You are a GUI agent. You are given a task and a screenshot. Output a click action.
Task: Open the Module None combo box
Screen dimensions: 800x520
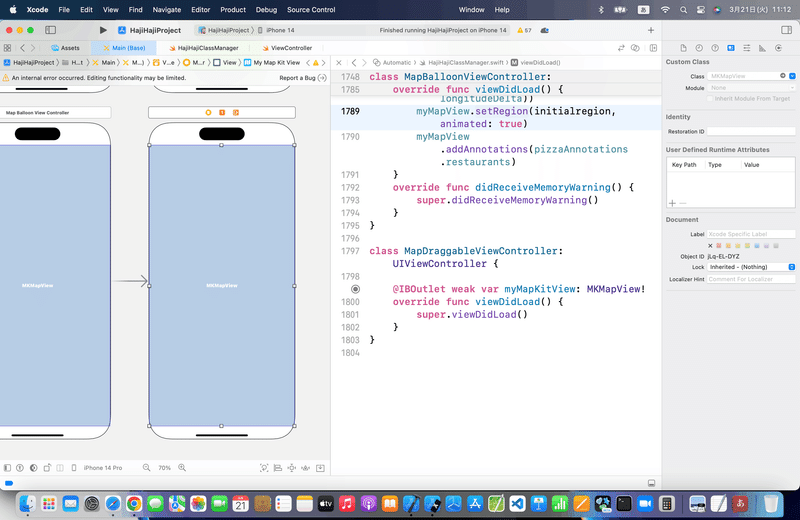[x=751, y=88]
